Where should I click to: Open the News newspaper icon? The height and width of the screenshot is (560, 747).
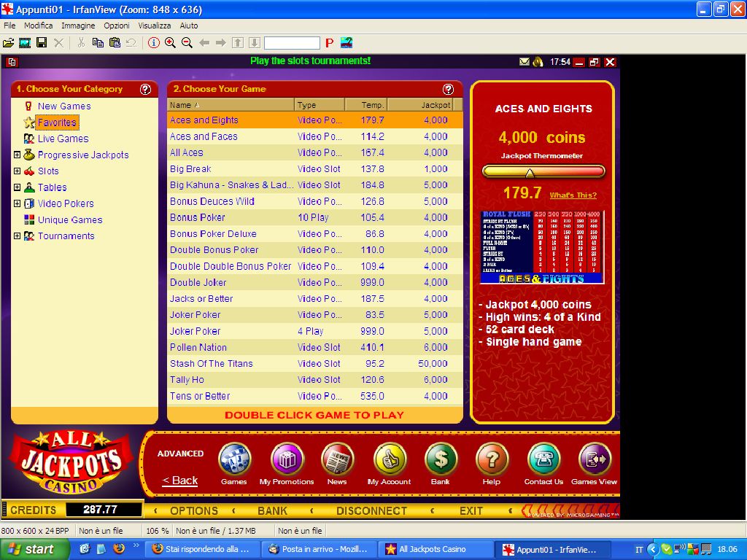click(x=337, y=459)
